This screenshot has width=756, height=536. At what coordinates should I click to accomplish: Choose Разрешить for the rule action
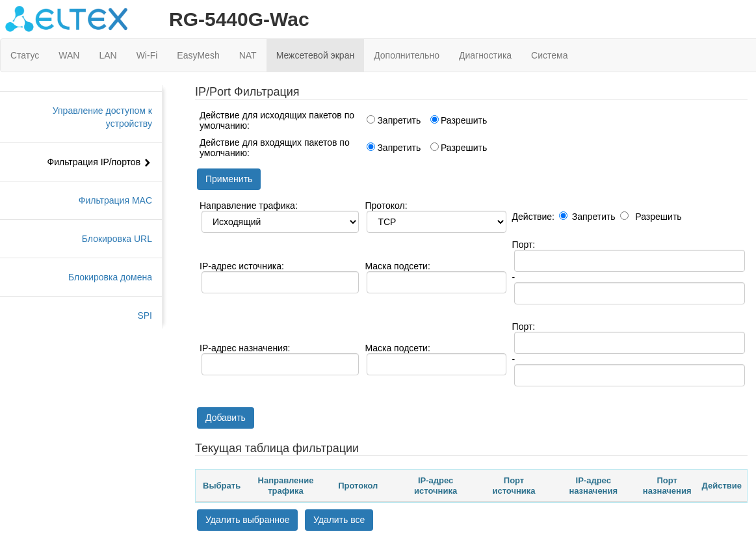coord(625,216)
